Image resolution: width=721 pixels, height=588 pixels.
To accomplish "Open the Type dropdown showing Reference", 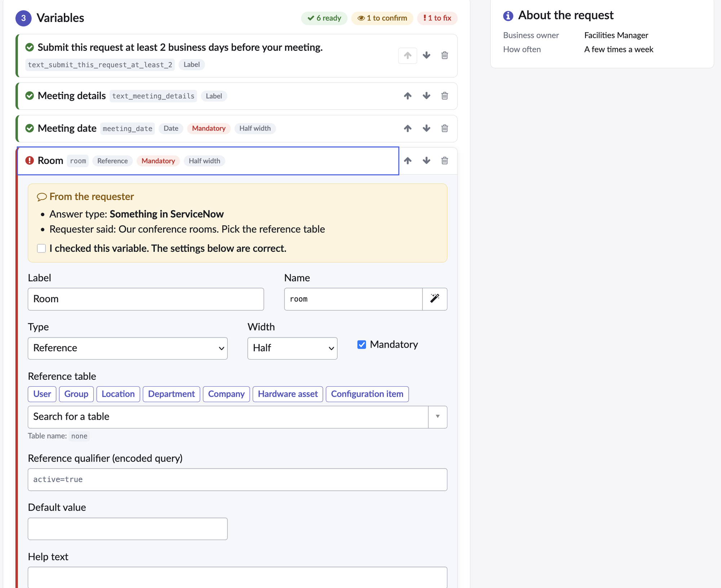I will pos(128,348).
